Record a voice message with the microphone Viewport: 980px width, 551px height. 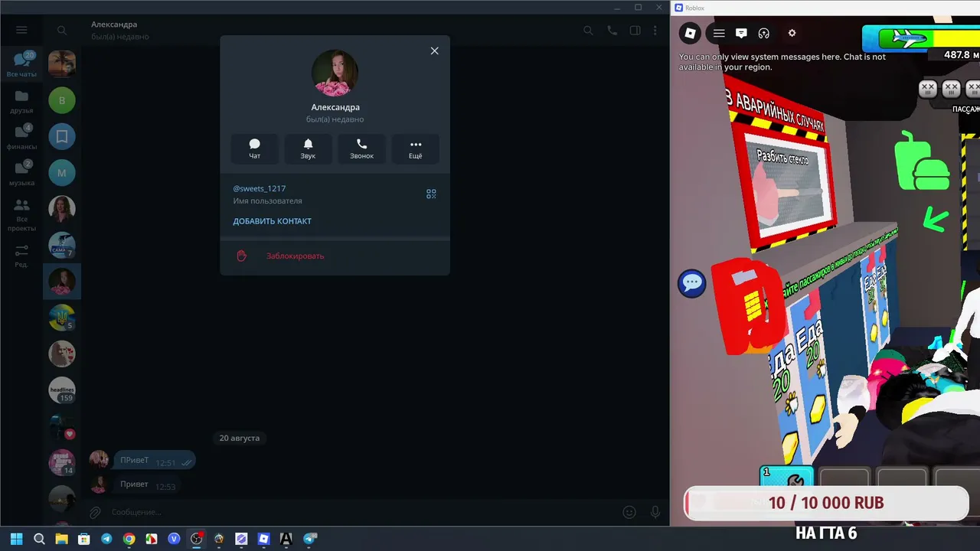655,512
